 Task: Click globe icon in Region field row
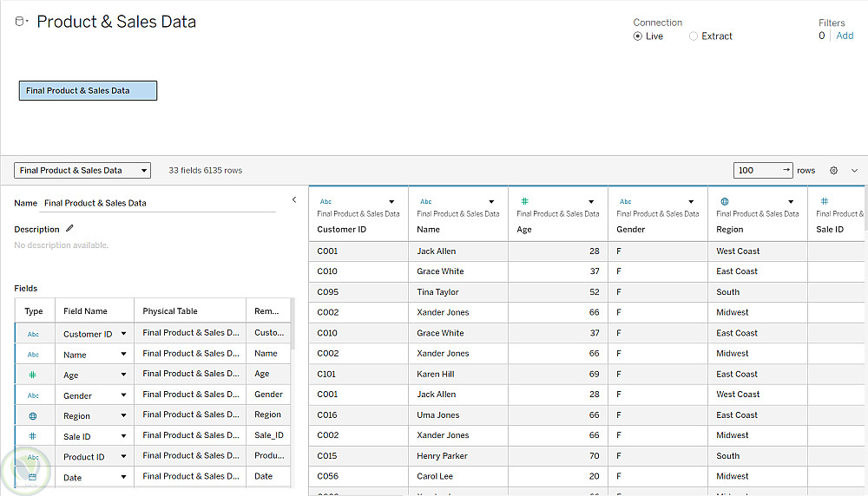pyautogui.click(x=33, y=416)
